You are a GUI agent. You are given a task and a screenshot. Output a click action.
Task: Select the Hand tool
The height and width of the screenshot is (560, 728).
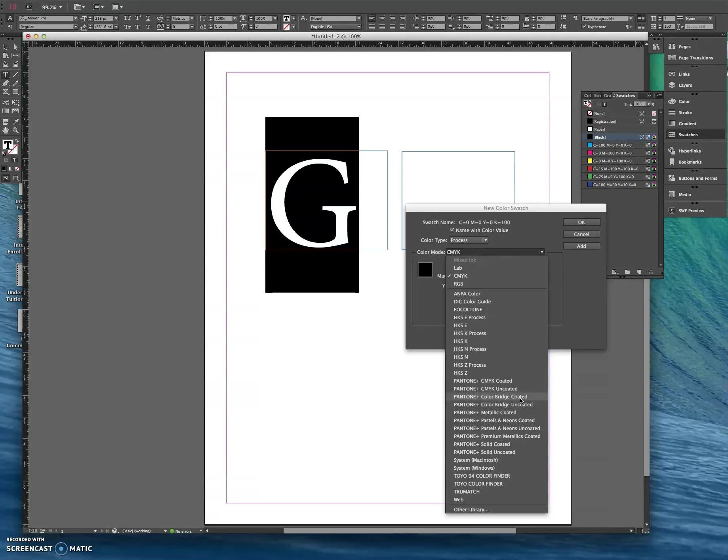pos(6,131)
